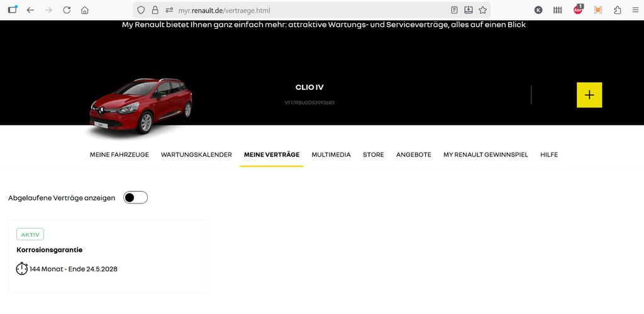The height and width of the screenshot is (314, 644).
Task: Click the Korrosionsgarantie contract title
Action: 50,250
